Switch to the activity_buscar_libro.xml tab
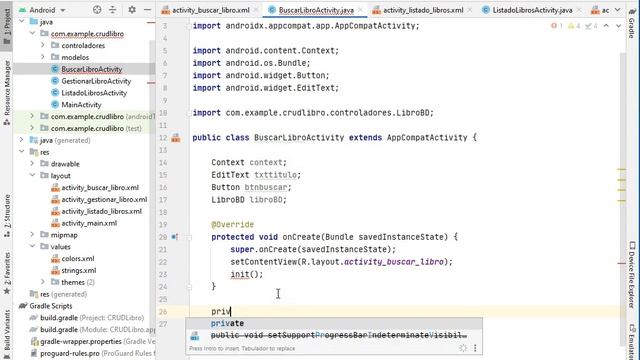Viewport: 640px width, 360px height. coord(210,10)
